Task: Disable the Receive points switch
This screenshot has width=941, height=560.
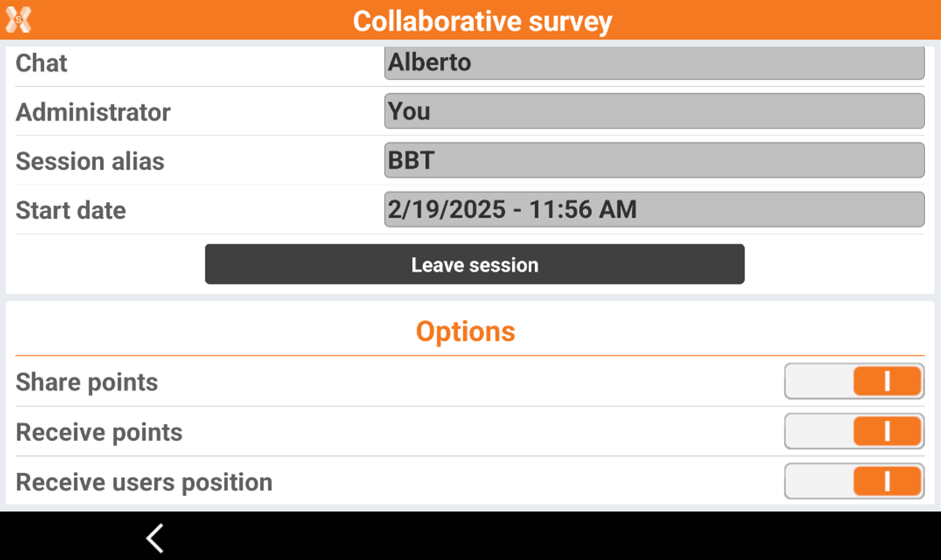Action: (853, 431)
